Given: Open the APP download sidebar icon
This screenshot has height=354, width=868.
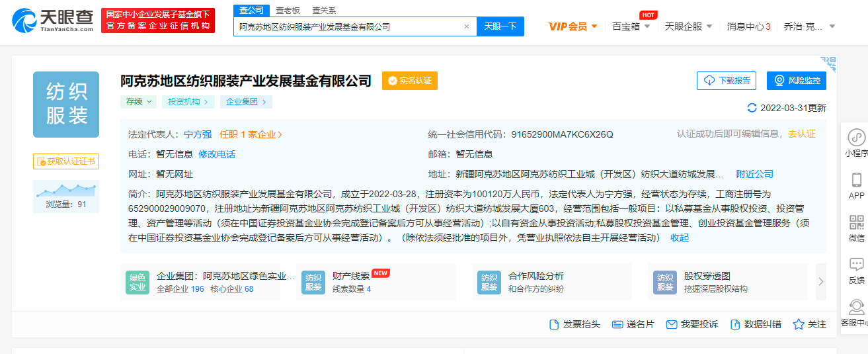Looking at the screenshot, I should pyautogui.click(x=856, y=185).
